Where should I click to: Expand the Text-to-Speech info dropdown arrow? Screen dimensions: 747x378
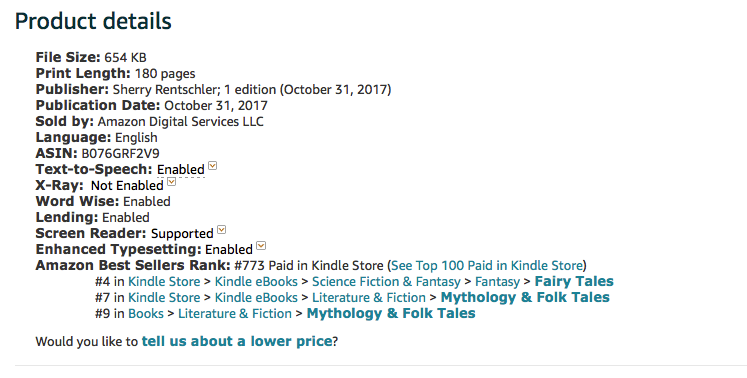point(213,166)
